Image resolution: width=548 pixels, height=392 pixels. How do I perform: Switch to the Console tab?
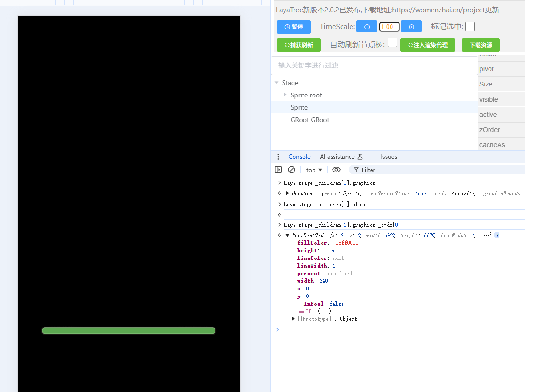(299, 157)
